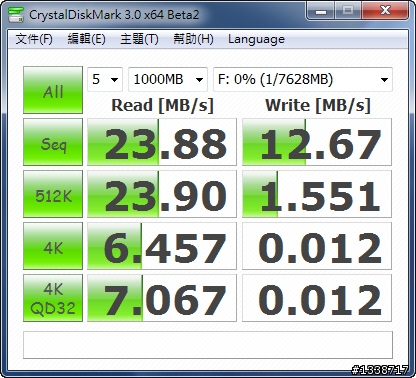Viewport: 416px width, 378px height.
Task: Open the test count dropdown showing 5
Action: pos(105,79)
